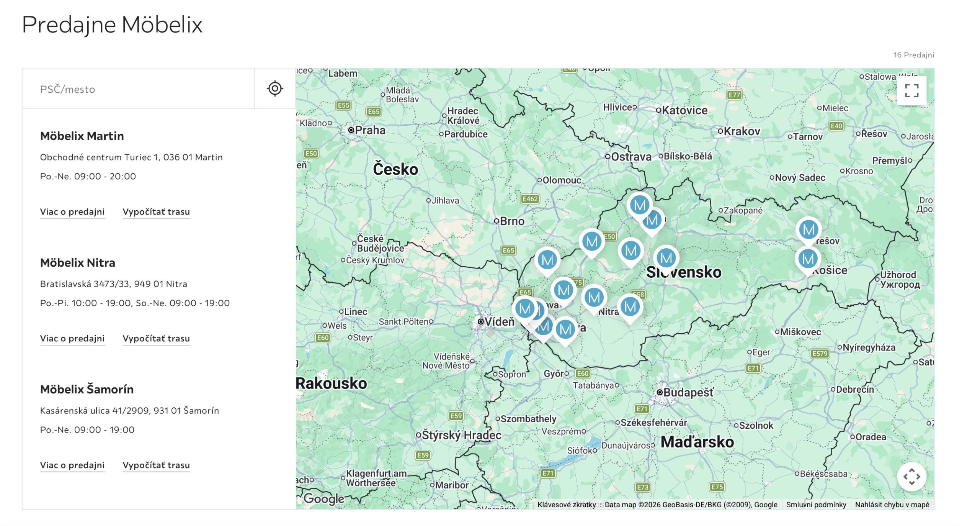The height and width of the screenshot is (526, 980).
Task: Select the southernmost store marker above Győr
Action: click(565, 331)
